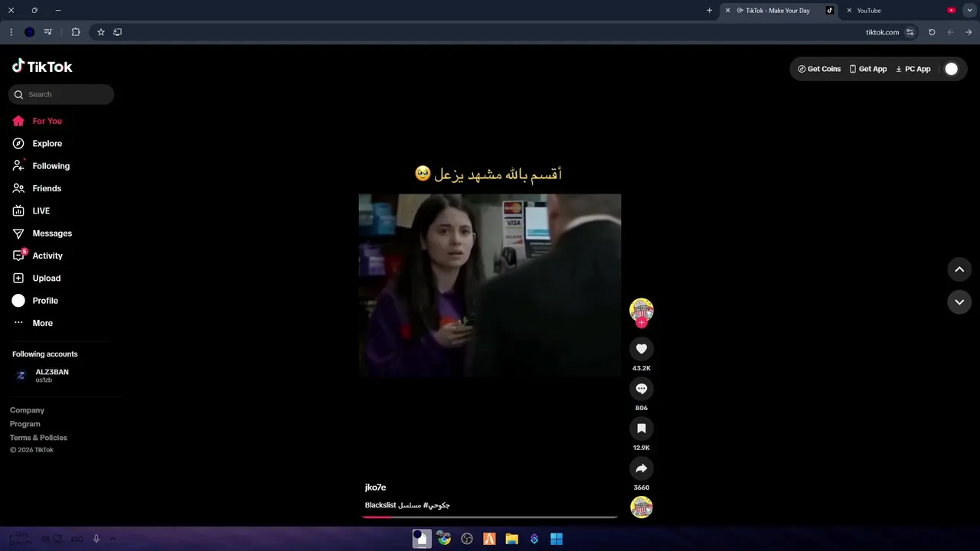The height and width of the screenshot is (551, 980).
Task: Open the Explore page
Action: 37,143
